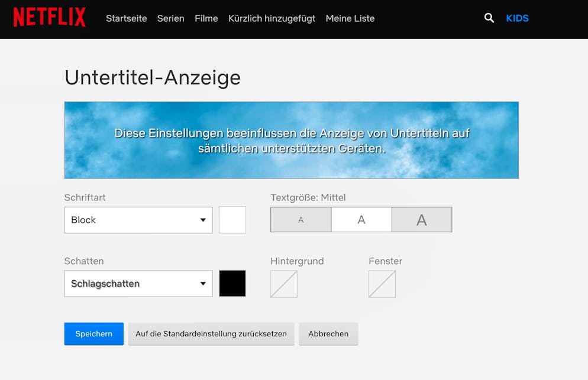Open Kürzlich hinzugefügt
588x380 pixels.
point(272,18)
